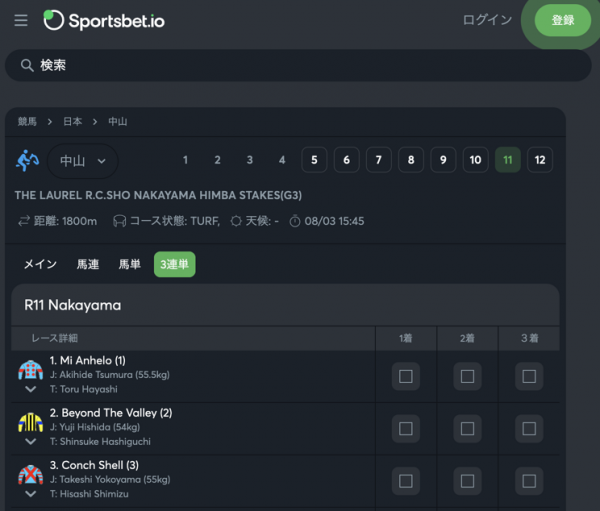Click the search magnifier icon

click(x=27, y=66)
